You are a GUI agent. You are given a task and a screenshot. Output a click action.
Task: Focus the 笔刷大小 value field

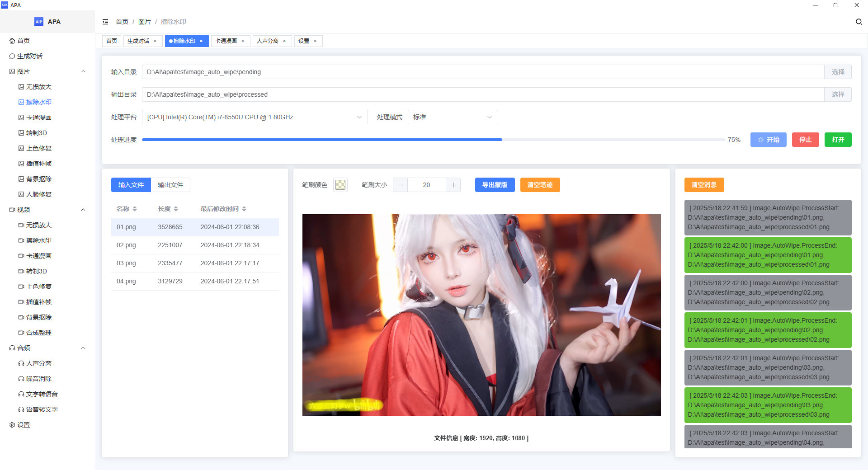[x=427, y=185]
